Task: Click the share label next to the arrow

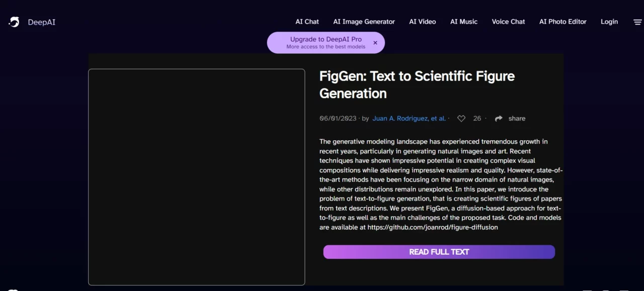Action: tap(517, 118)
